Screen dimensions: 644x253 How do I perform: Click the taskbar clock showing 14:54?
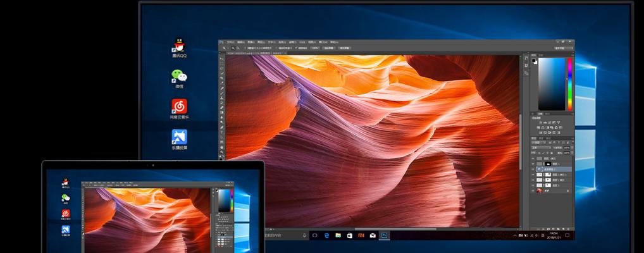coord(553,235)
